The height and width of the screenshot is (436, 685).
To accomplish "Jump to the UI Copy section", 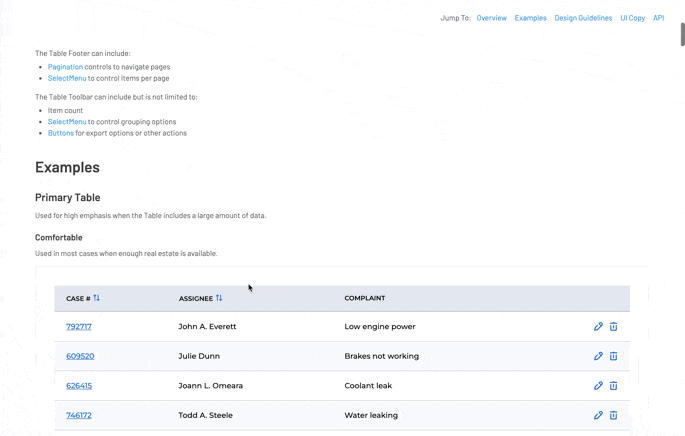I will 633,18.
